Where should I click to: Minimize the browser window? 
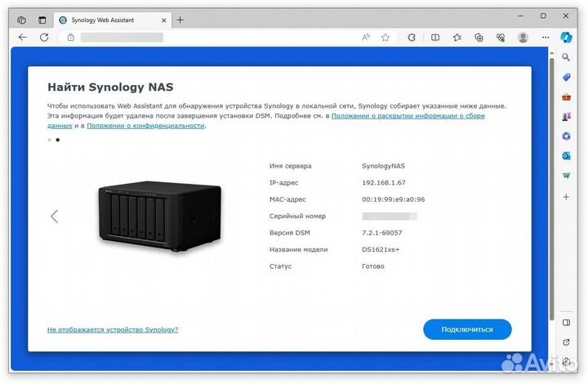pos(520,16)
